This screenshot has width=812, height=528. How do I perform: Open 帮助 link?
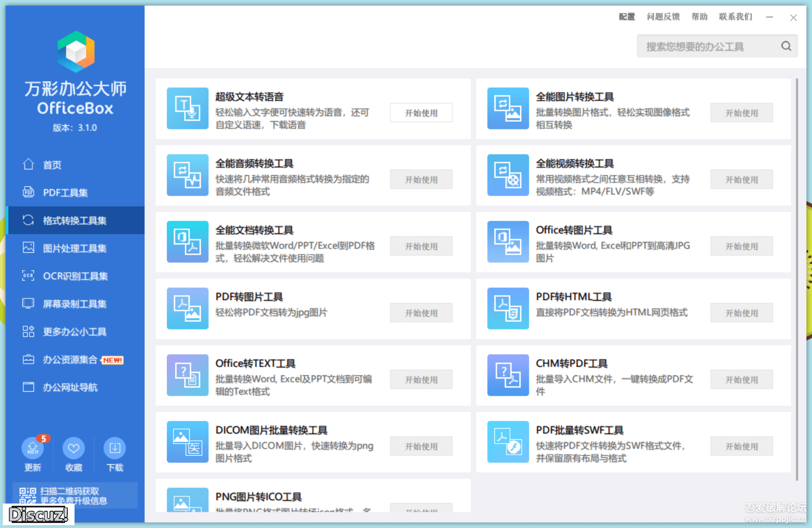click(x=699, y=17)
